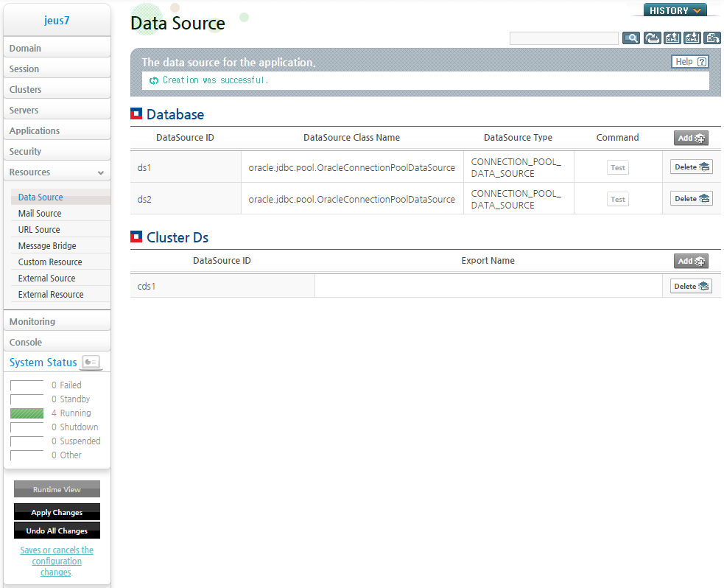Toggle the System Status view icon
The image size is (724, 588).
coord(91,363)
